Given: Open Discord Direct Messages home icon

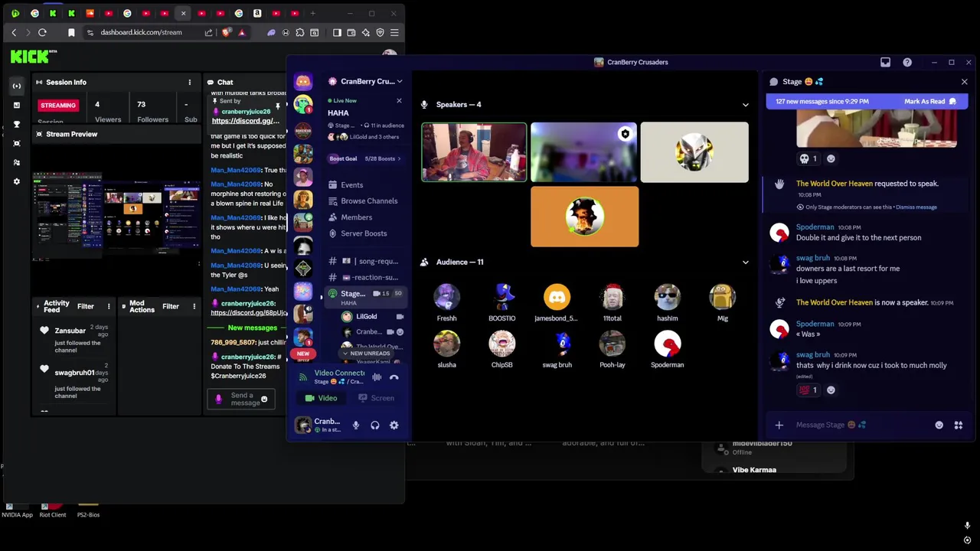Looking at the screenshot, I should coord(303,82).
